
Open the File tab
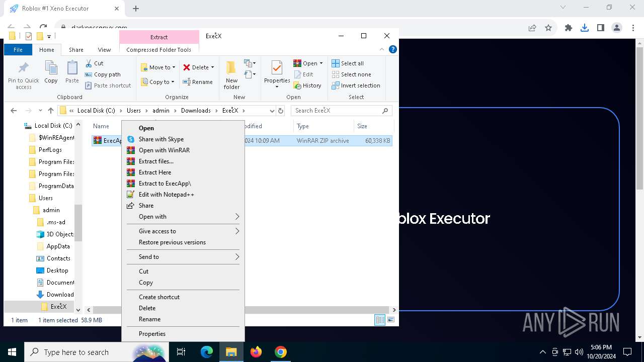tap(18, 50)
